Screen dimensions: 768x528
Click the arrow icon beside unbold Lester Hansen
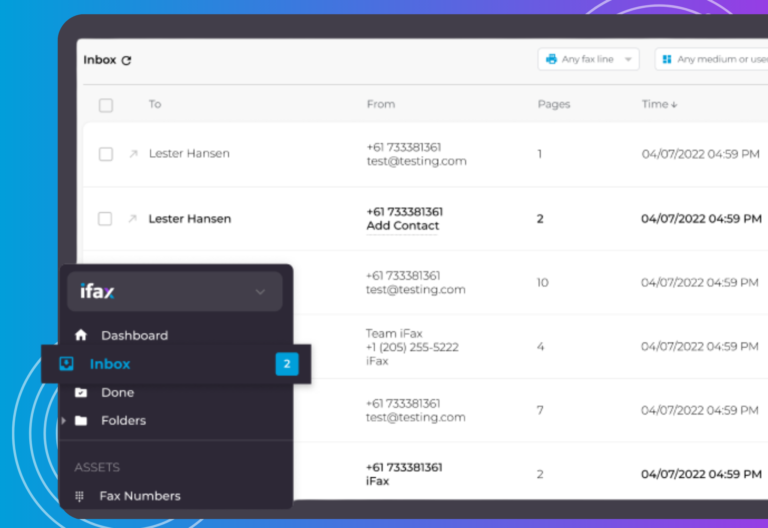click(133, 154)
